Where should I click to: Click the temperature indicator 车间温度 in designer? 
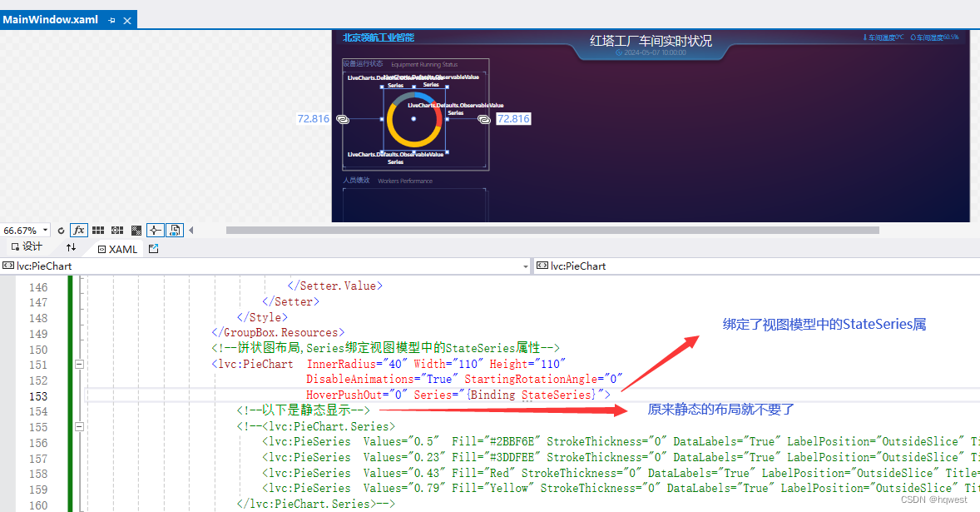click(883, 37)
